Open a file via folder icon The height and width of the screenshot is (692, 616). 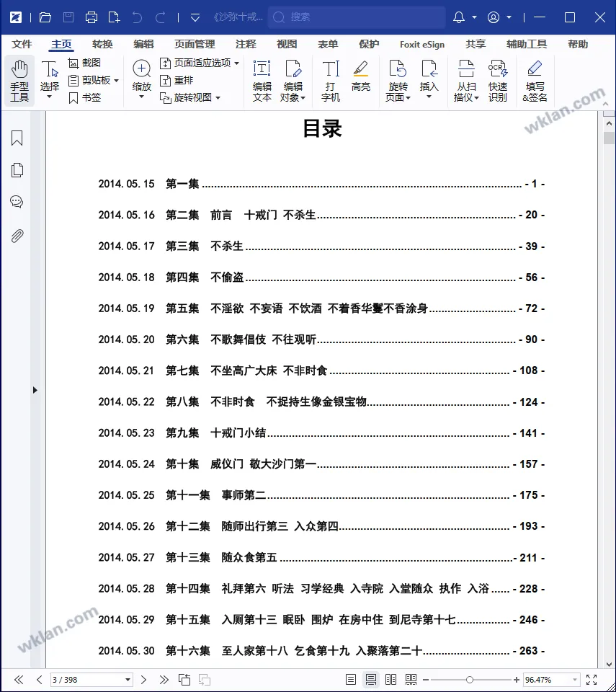(45, 17)
